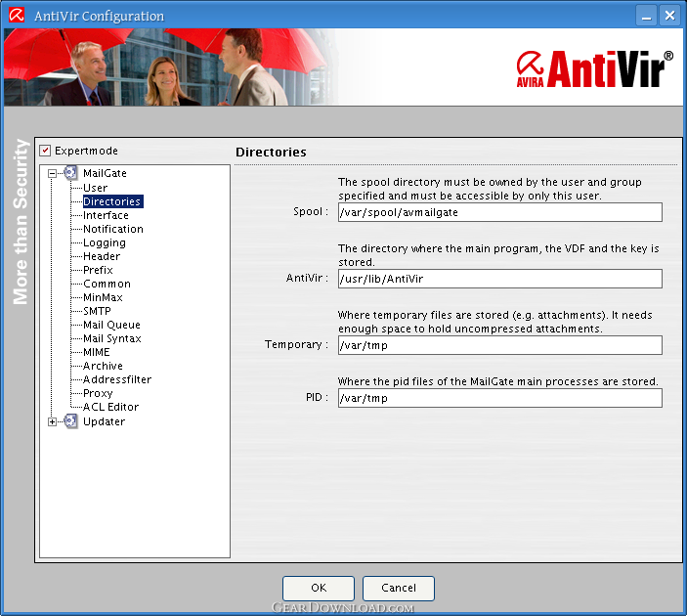Click the AntiVir directory input field
687x616 pixels.
(x=500, y=279)
